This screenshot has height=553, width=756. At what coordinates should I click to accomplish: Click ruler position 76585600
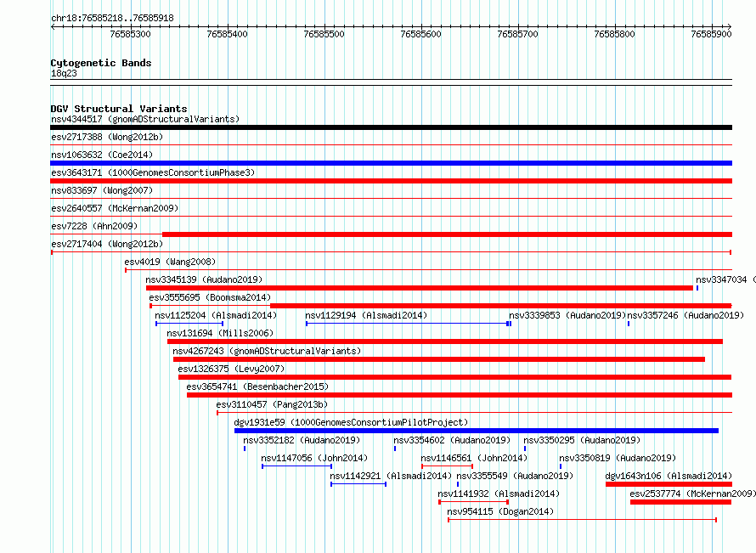coord(421,34)
